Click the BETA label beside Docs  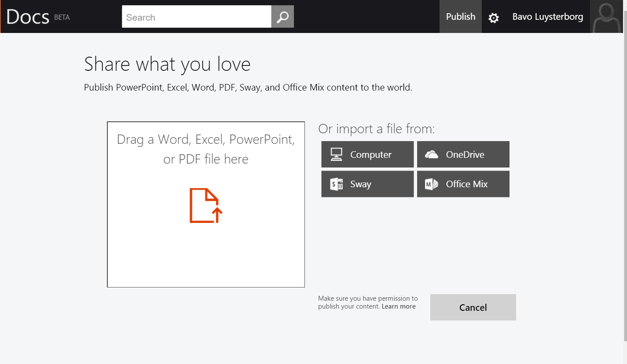coord(62,18)
